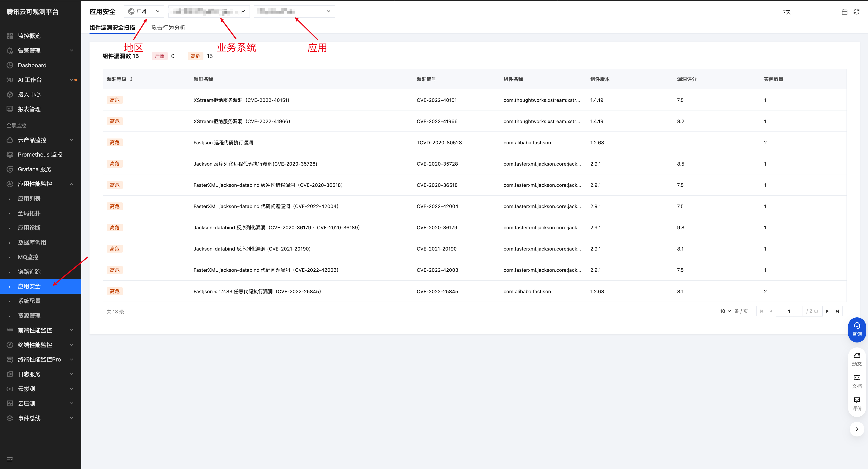Screen dimensions: 868x469
Task: Switch to 攻击行为分析 tab
Action: click(x=168, y=28)
